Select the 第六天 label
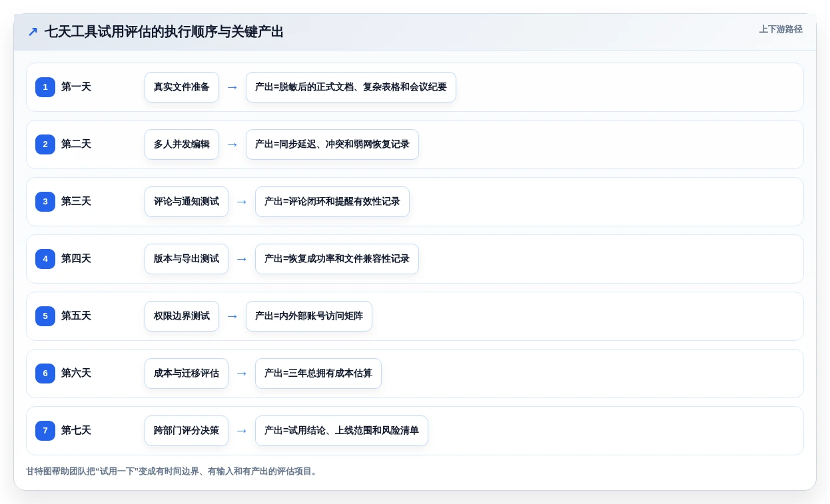Image resolution: width=830 pixels, height=504 pixels. (x=76, y=374)
